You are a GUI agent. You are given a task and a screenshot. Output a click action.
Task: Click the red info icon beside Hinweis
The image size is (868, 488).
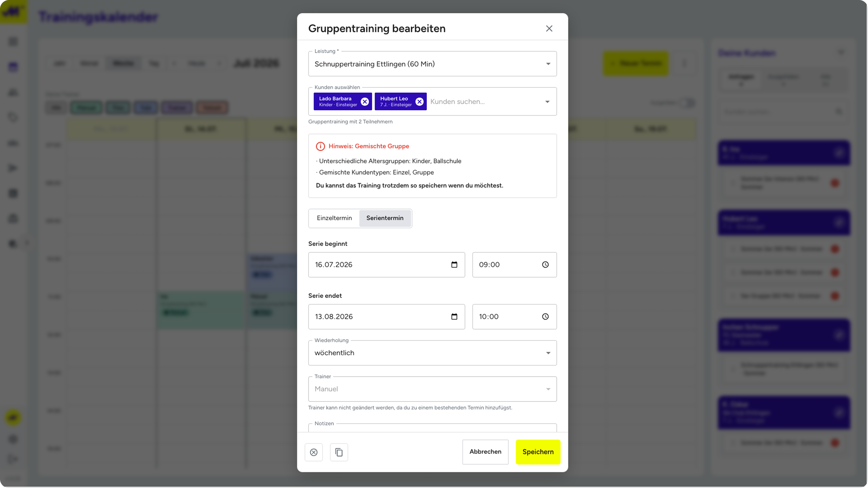[320, 146]
